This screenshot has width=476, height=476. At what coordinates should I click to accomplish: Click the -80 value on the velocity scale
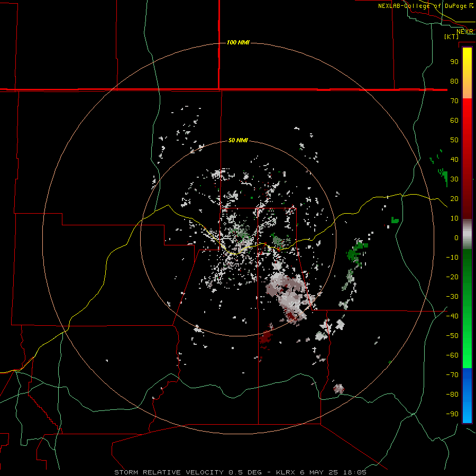click(452, 395)
